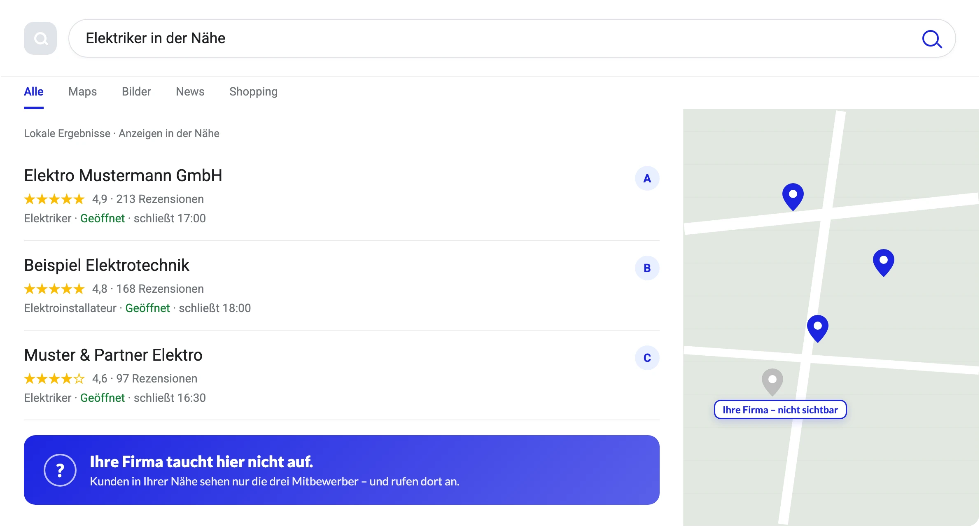
Task: Focus the 'Elektriker in der Nähe' search field
Action: [512, 38]
